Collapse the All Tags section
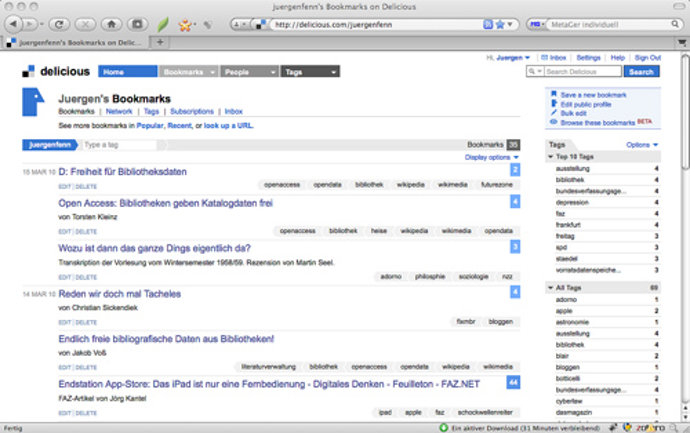 551,288
